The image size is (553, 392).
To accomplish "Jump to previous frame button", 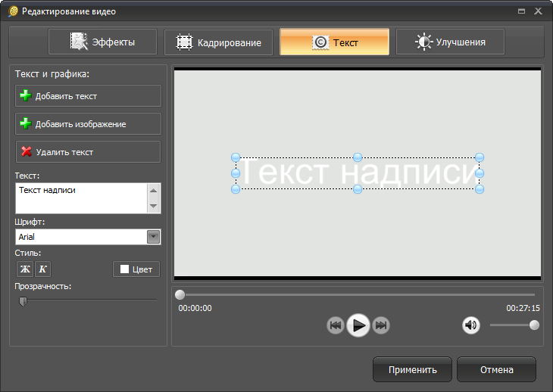I will [x=335, y=325].
